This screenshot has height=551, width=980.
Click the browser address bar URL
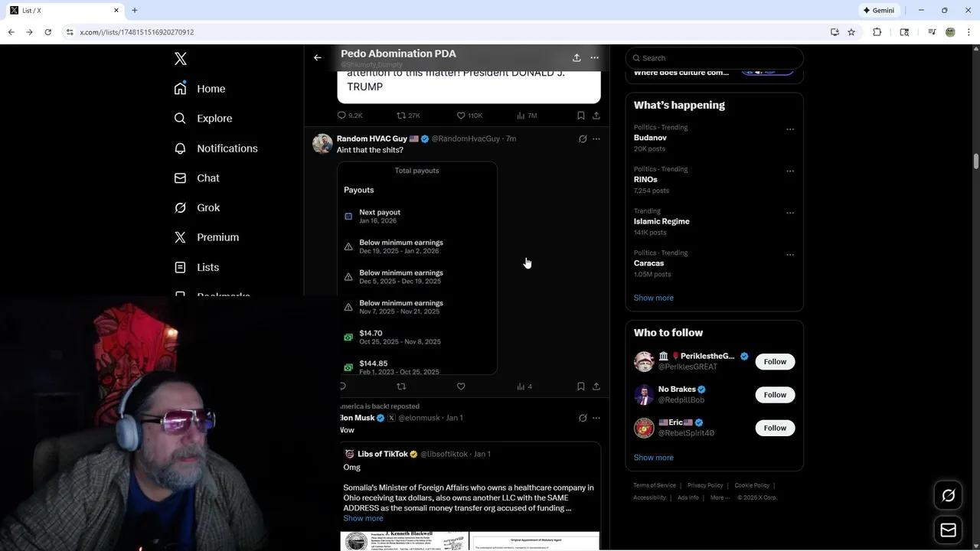coord(137,32)
